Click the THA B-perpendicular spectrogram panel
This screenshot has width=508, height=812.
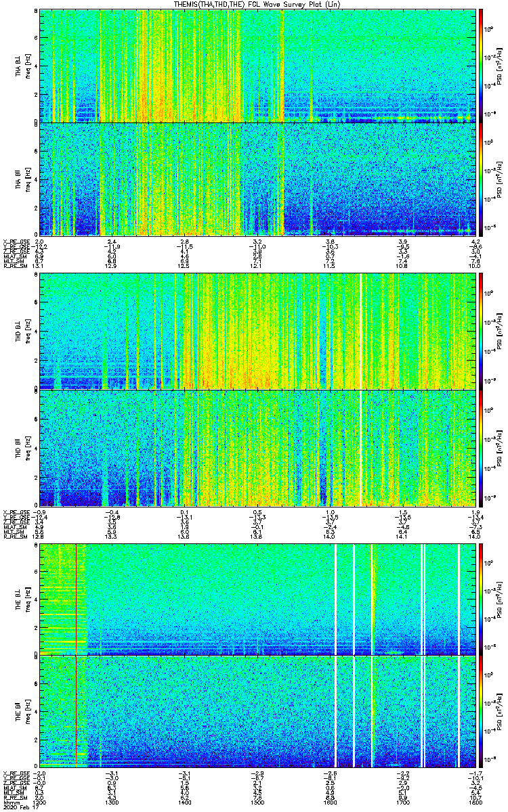(x=257, y=66)
